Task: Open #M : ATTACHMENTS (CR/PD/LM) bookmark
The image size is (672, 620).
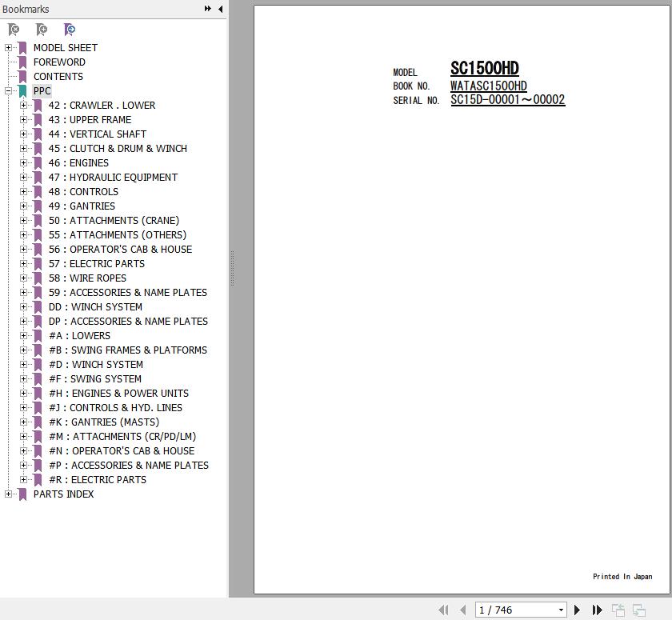Action: coord(122,437)
